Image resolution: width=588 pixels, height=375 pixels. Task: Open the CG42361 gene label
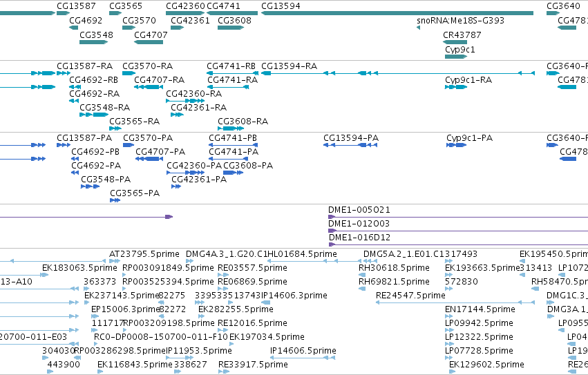pos(190,20)
